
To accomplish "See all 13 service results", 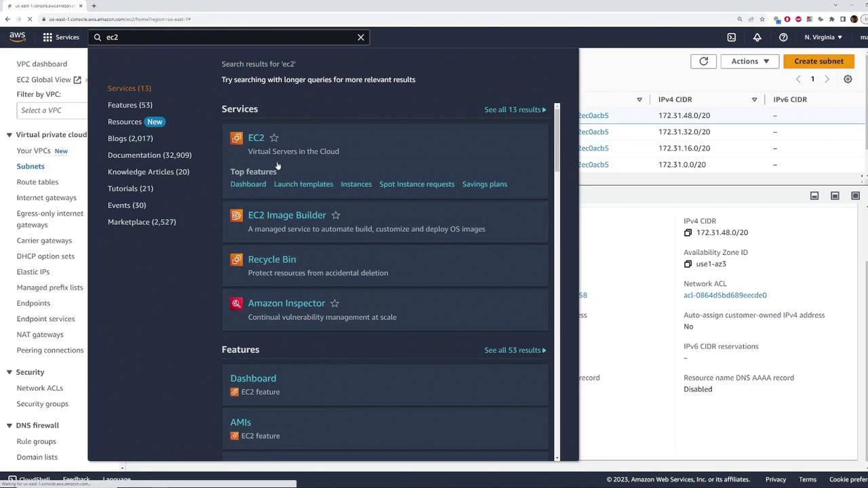I will [515, 110].
